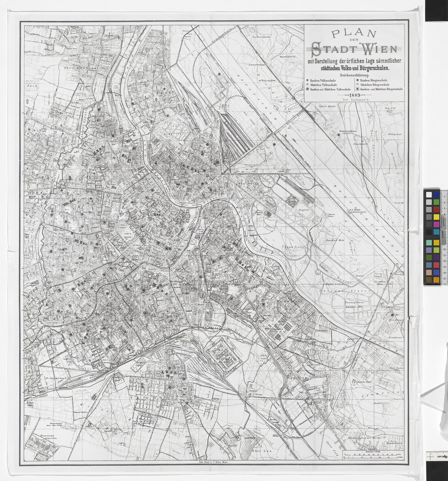Select the Knaben-Volksschule filled circle symbol

pyautogui.click(x=308, y=80)
